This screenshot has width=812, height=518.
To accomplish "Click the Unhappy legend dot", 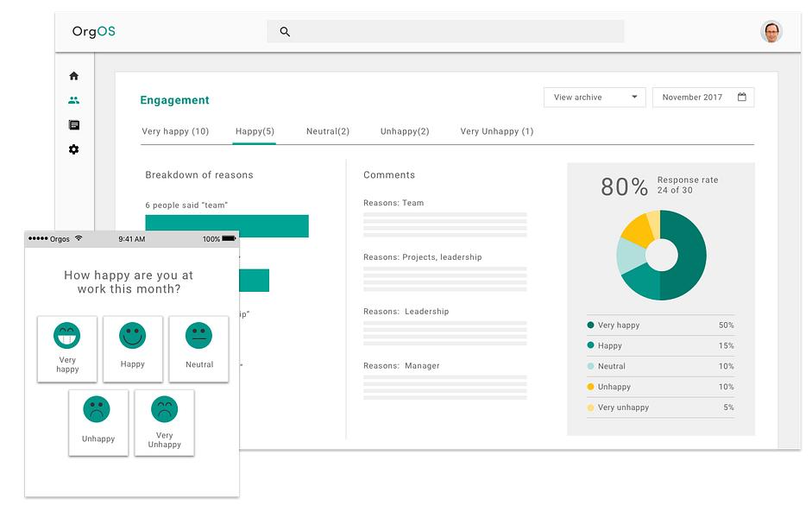I will coord(590,387).
